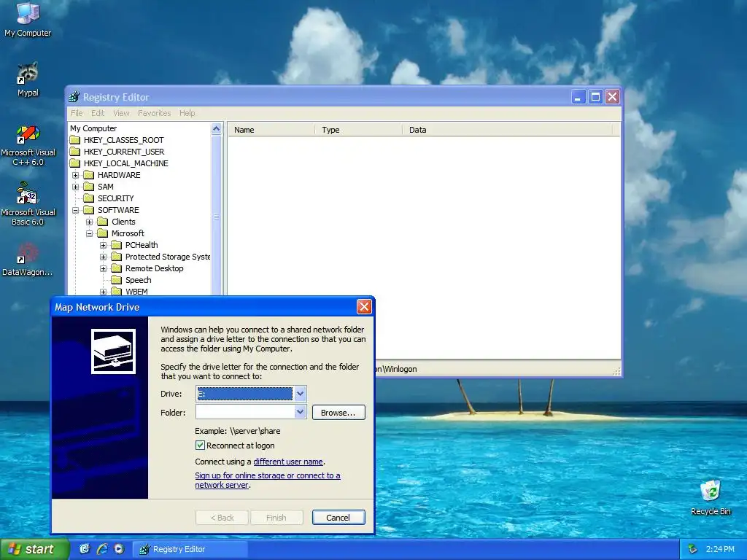Open the Recycle Bin icon

tap(711, 497)
